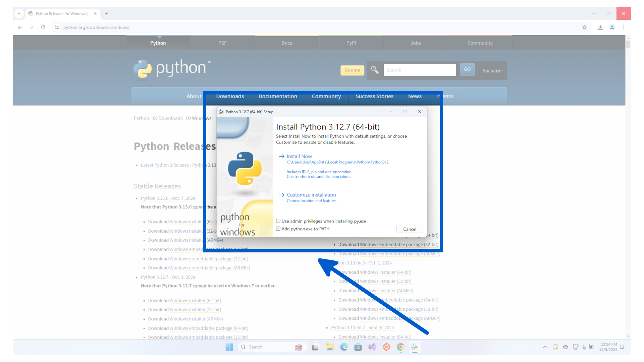
Task: Switch to the Python installer in the taskbar
Action: (x=415, y=347)
